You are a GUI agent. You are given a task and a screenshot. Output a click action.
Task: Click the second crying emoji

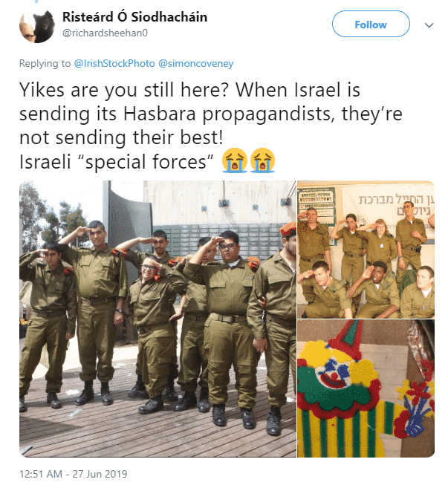click(262, 160)
